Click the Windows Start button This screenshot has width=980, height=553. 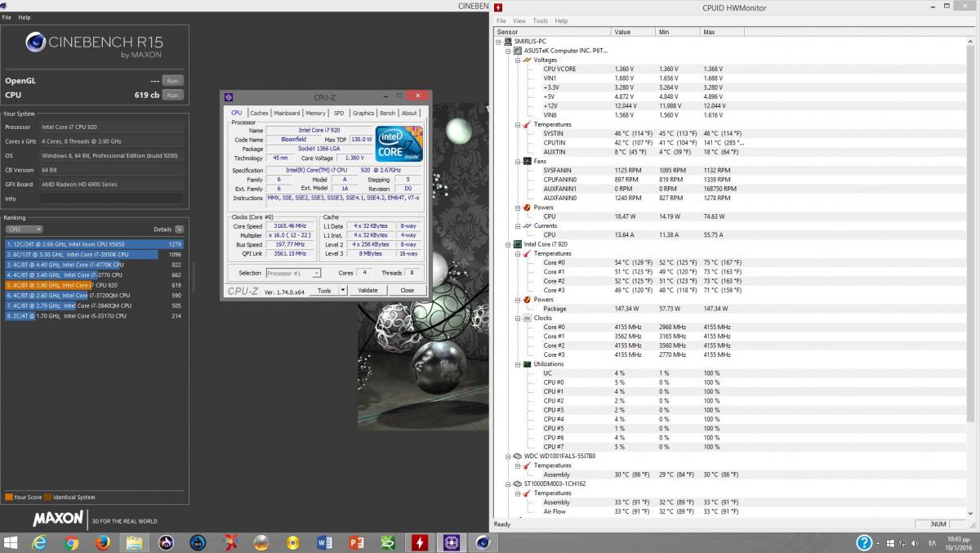(x=12, y=542)
